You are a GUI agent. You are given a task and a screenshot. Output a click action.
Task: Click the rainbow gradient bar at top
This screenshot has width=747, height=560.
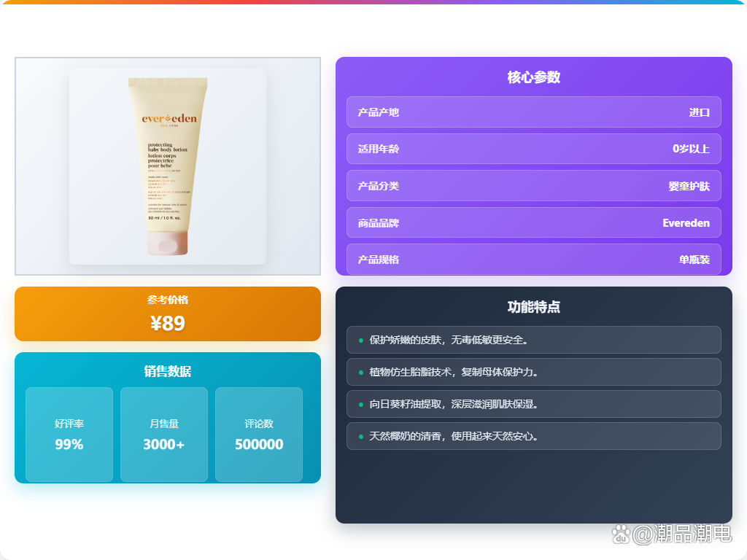click(373, 2)
